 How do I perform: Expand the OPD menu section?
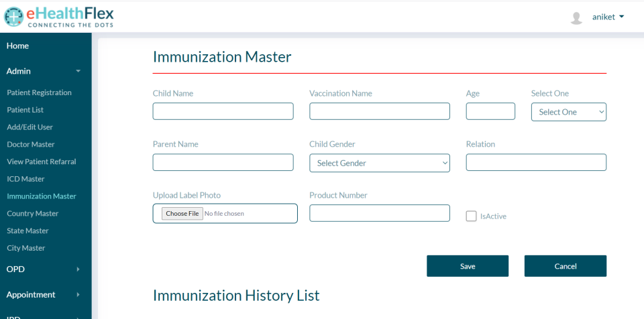pyautogui.click(x=45, y=269)
